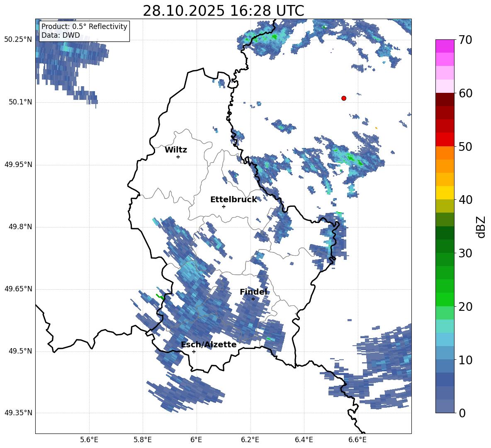Click the cross marker below Esch/Alzette
Viewport: 491px width, 448px height.
[194, 351]
